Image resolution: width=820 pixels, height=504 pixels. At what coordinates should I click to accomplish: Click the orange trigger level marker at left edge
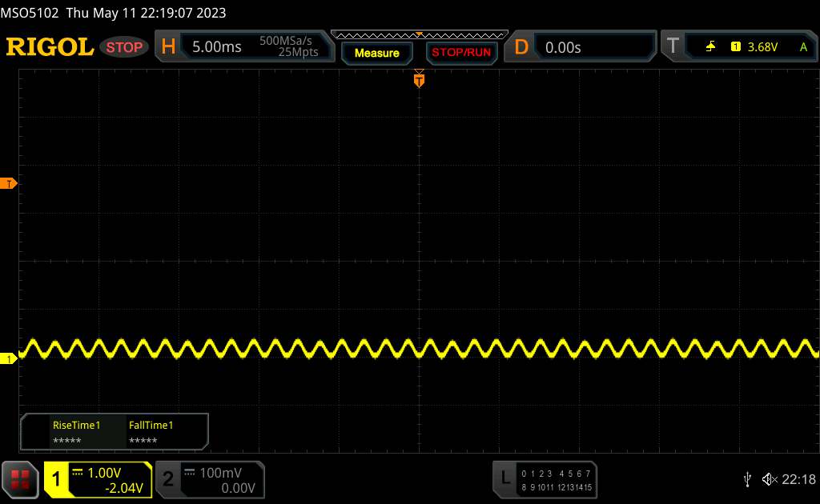8,183
